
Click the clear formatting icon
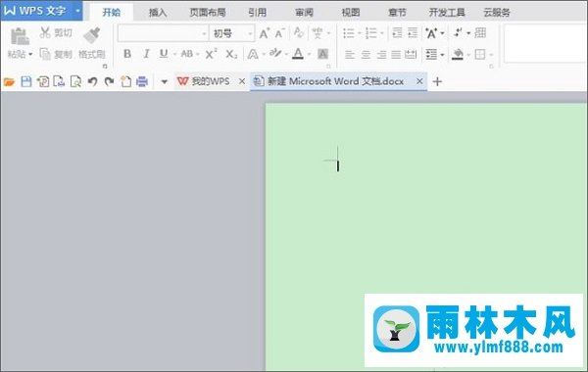(x=299, y=33)
